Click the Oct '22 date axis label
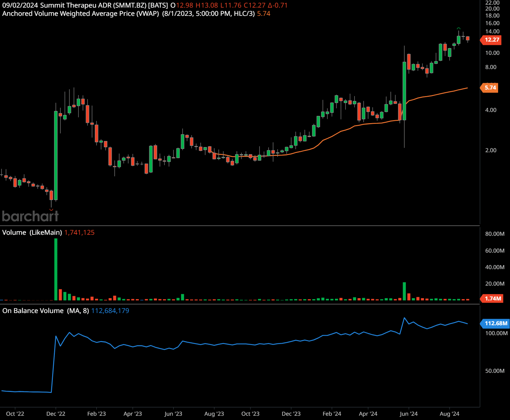 point(15,414)
